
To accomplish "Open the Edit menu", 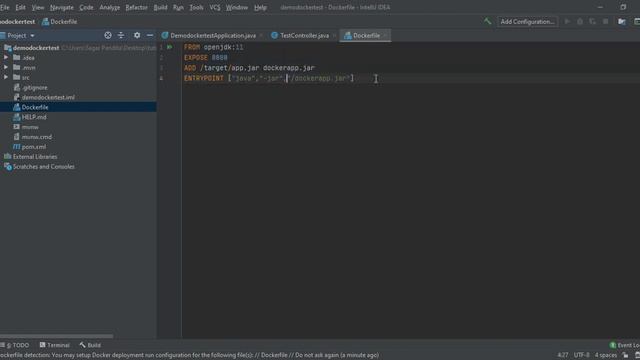I will [20, 7].
